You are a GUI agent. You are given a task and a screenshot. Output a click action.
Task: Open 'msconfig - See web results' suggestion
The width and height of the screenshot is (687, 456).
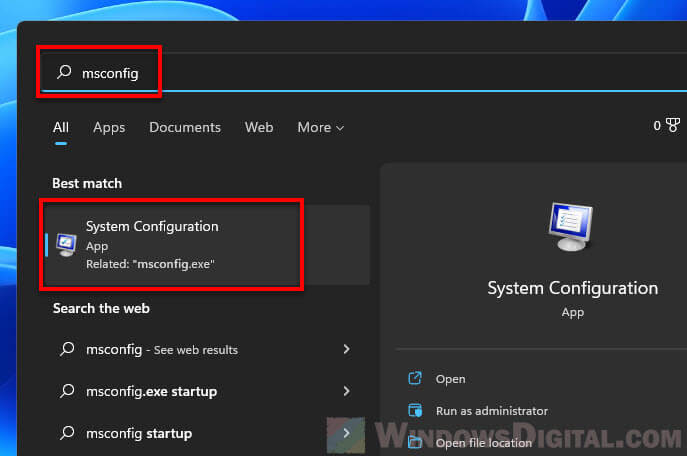click(x=162, y=350)
